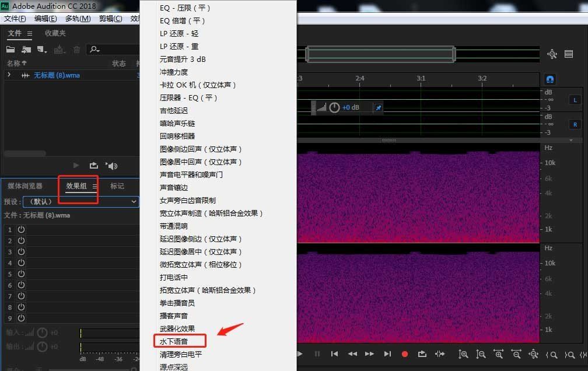
Task: Open the 多轨(M) menu
Action: [78, 19]
